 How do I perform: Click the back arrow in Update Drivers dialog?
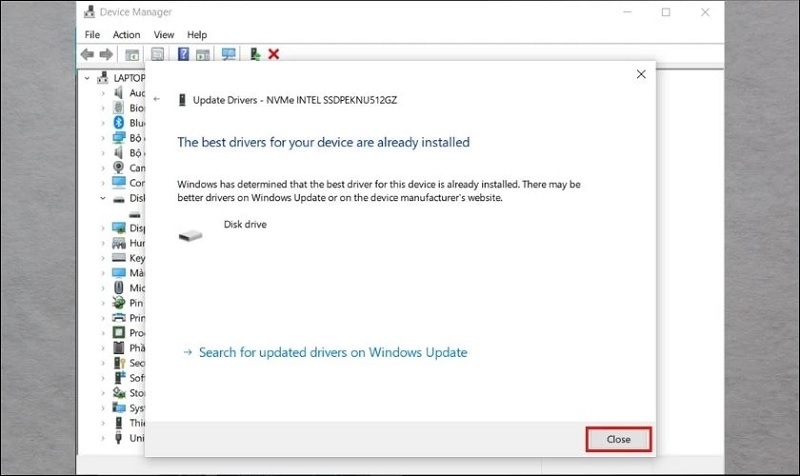[157, 100]
